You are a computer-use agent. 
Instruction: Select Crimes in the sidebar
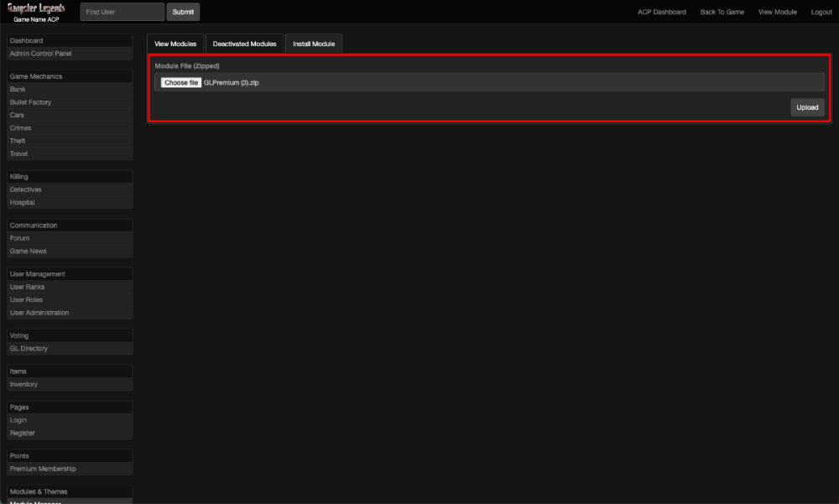tap(20, 128)
